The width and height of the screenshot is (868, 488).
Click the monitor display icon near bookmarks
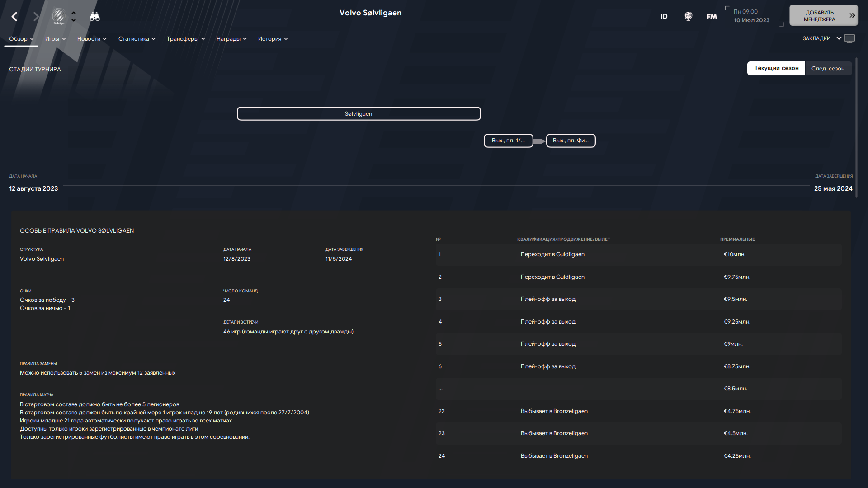(850, 39)
